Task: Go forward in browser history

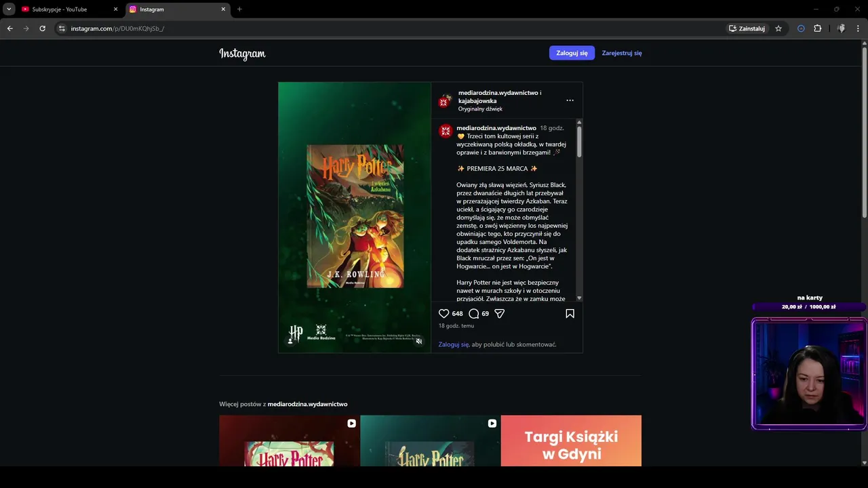Action: pyautogui.click(x=26, y=28)
